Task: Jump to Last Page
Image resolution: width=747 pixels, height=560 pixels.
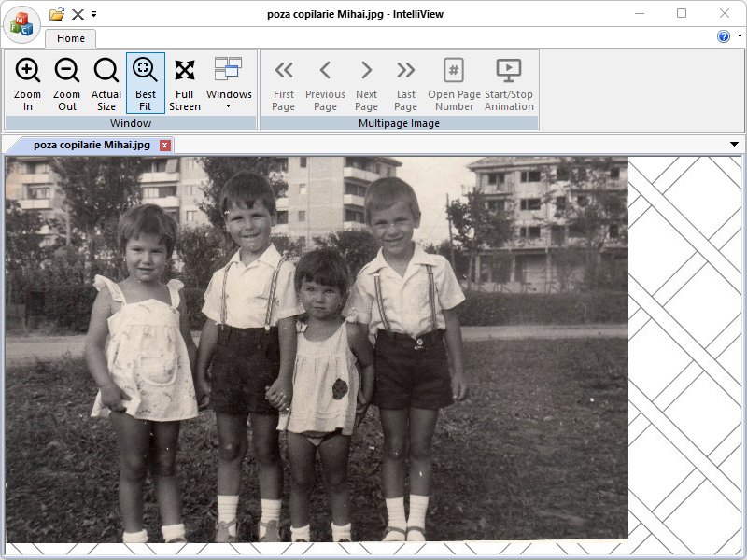Action: (x=406, y=82)
